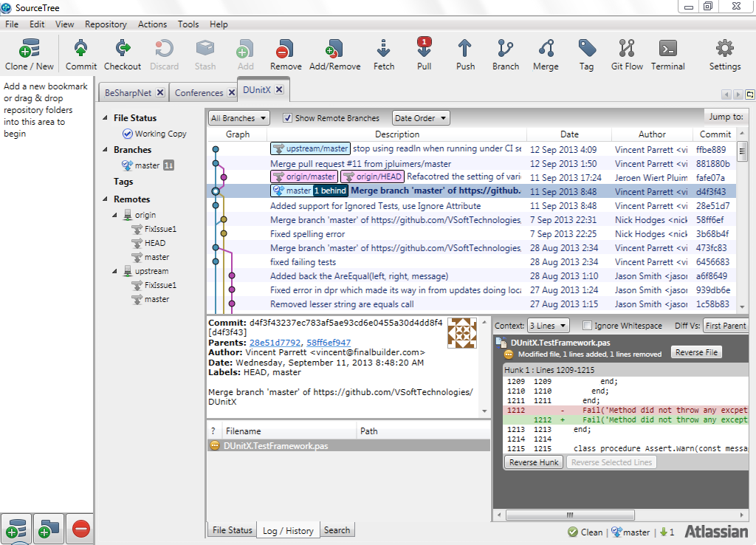Select DUnitX.TestFramework.pas in file list
The image size is (756, 545).
coord(276,445)
